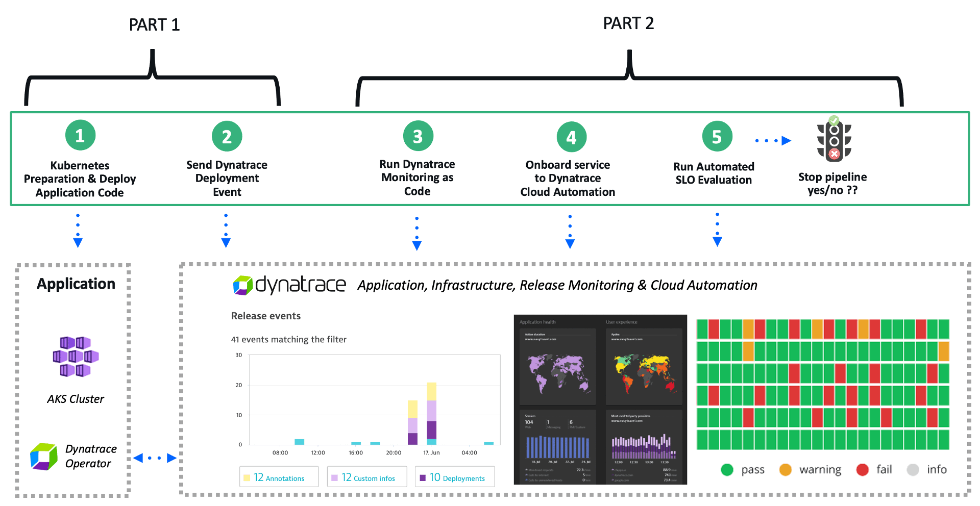Open the 12 Custom infos filter button

pos(367,477)
